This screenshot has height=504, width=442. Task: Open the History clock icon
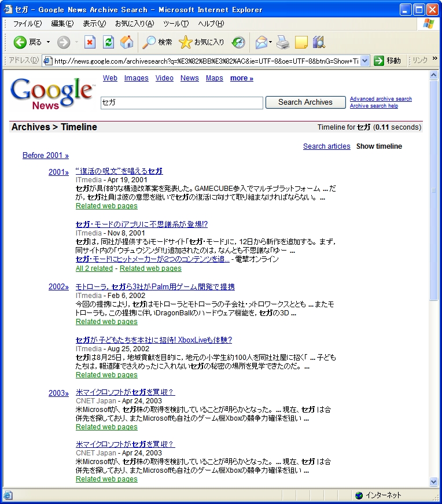point(238,42)
